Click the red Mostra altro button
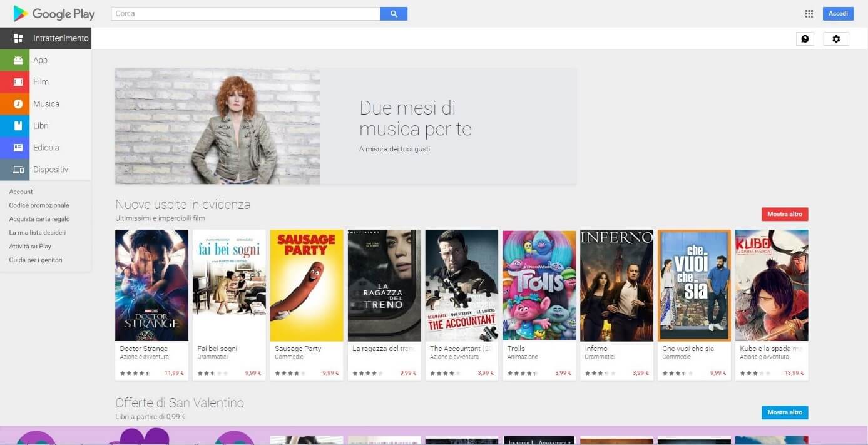 (x=785, y=214)
